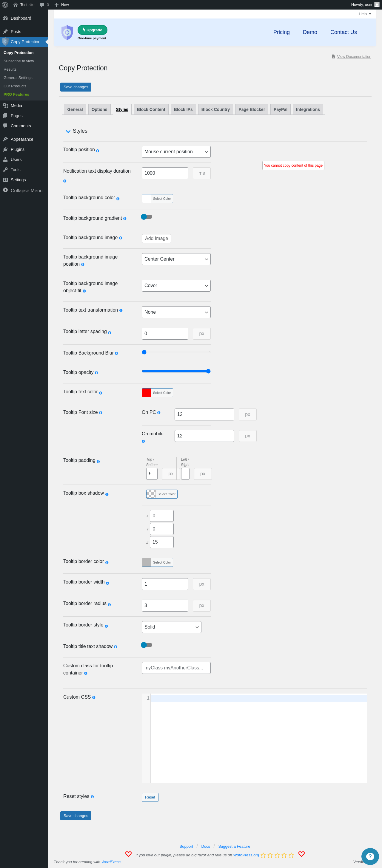This screenshot has height=868, width=382.
Task: Click the WordPress logo in admin bar
Action: pos(5,5)
